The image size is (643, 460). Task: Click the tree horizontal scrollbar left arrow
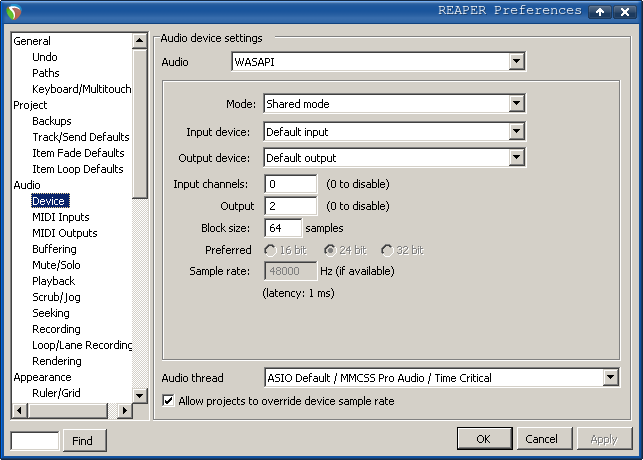click(x=19, y=410)
